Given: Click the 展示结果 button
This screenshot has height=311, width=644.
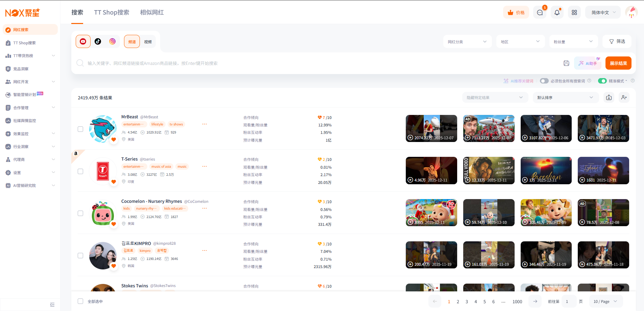Looking at the screenshot, I should pos(618,63).
